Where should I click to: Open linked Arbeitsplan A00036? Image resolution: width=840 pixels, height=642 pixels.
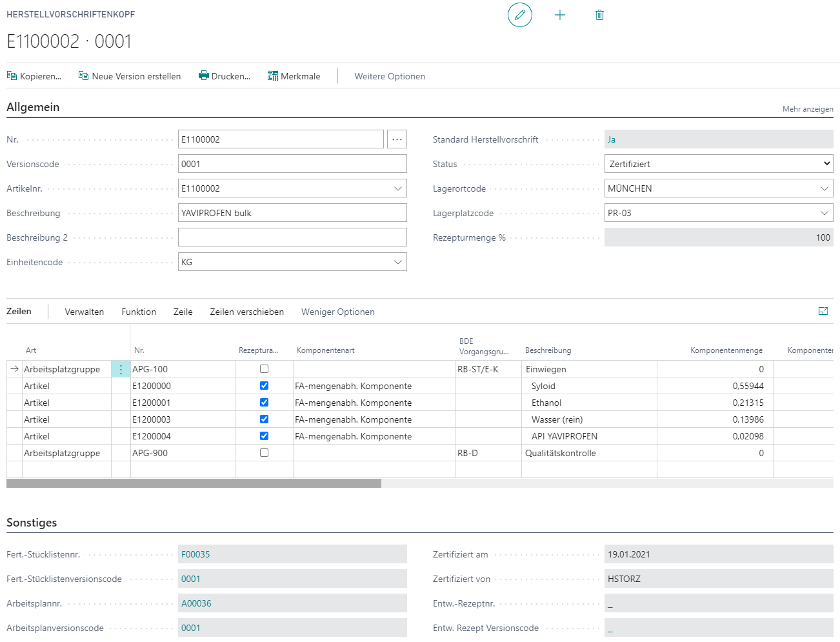pyautogui.click(x=196, y=603)
